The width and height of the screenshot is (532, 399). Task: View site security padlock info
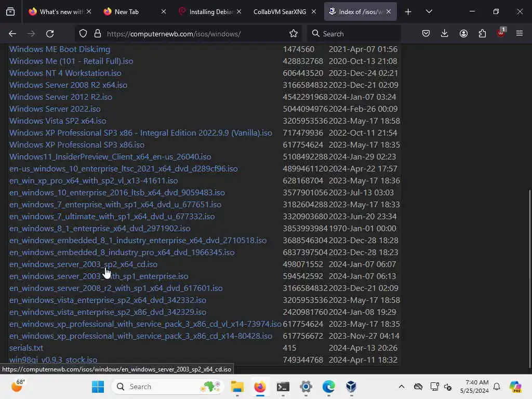click(x=98, y=34)
